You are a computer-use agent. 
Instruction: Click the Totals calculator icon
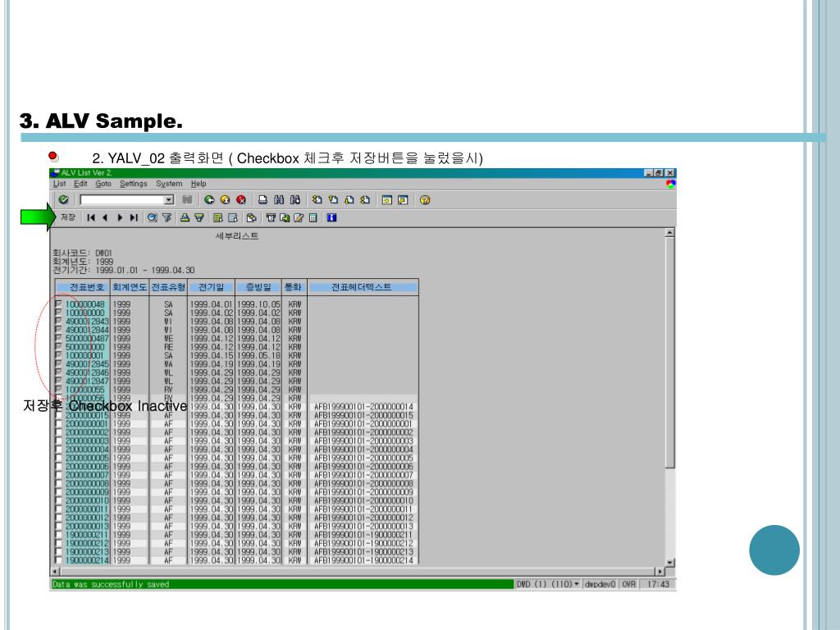tap(313, 217)
